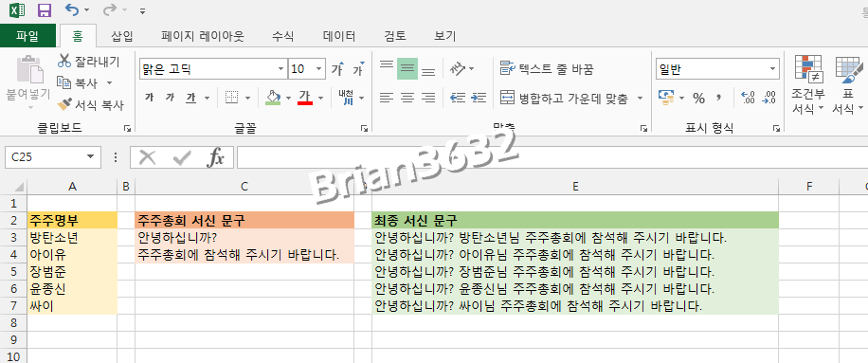Click the Save icon in quick access toolbar

point(45,10)
